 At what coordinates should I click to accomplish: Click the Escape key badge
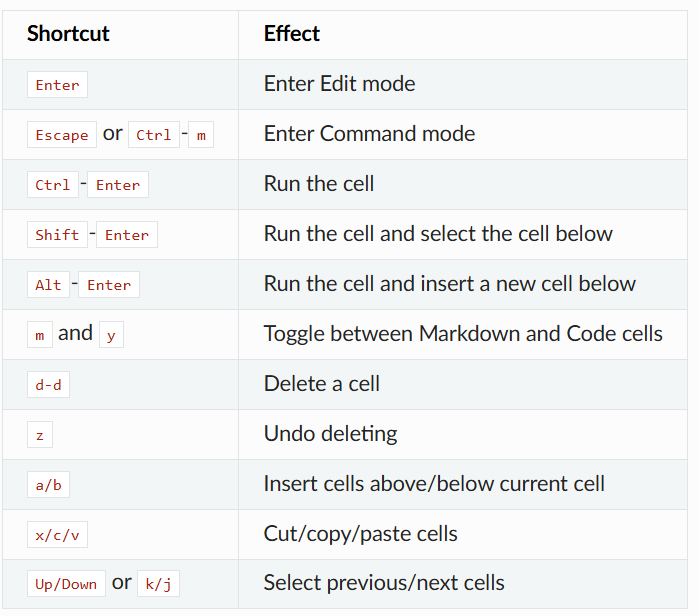62,135
